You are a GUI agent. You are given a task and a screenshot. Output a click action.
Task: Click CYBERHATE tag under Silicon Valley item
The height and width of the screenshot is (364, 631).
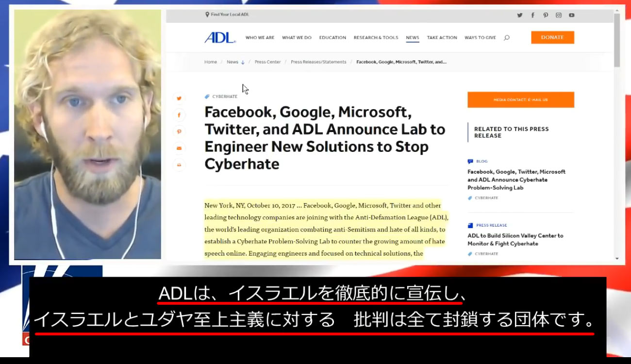(486, 254)
